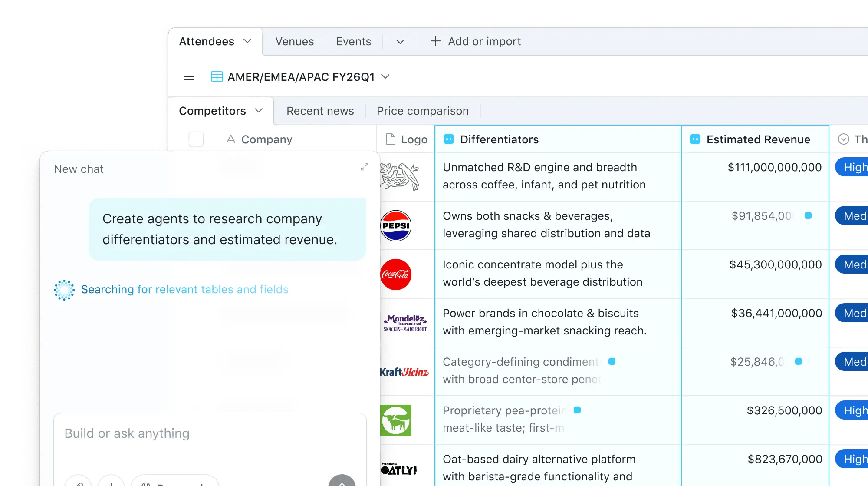Click the $36,441,000,000 revenue cell
Image resolution: width=868 pixels, height=486 pixels.
pyautogui.click(x=755, y=323)
